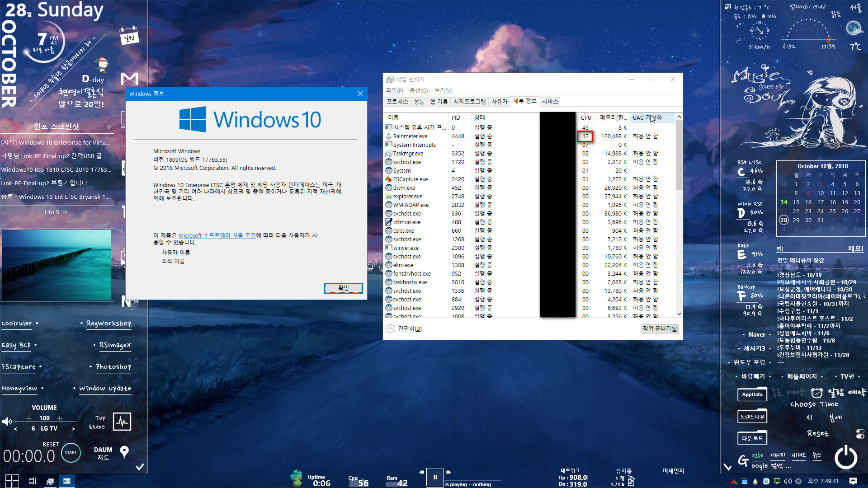Screen dimensions: 868x488
Task: Switch to the 프로세스 tab
Action: 397,102
